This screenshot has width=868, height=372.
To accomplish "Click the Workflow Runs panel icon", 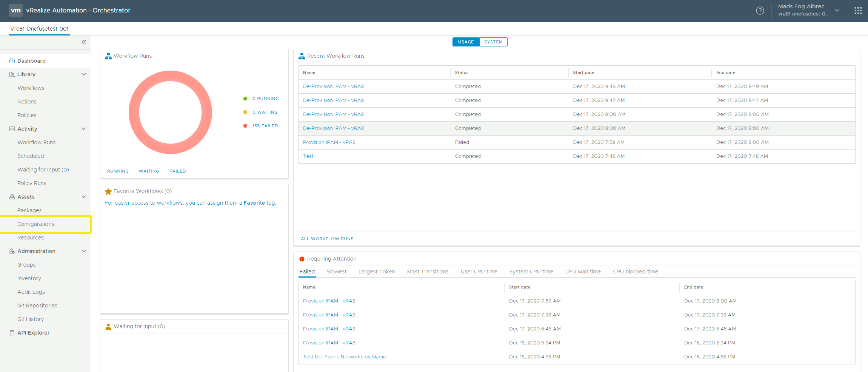I will pyautogui.click(x=108, y=56).
